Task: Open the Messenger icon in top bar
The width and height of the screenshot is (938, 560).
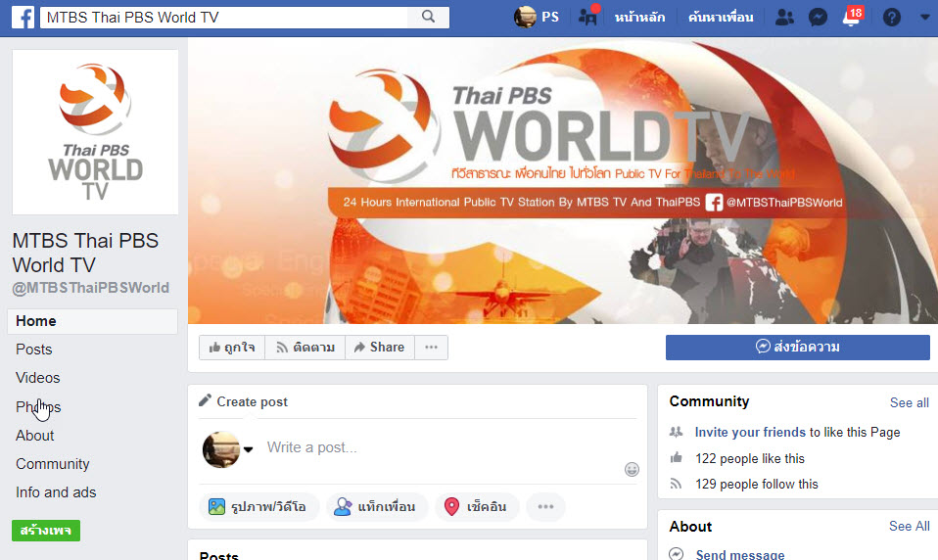Action: 818,18
